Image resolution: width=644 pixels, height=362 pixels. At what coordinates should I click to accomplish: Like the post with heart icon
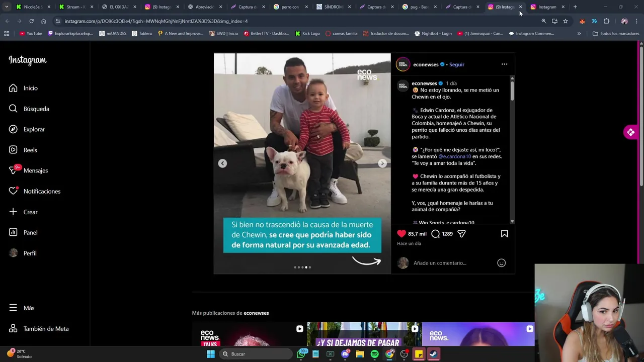tap(401, 234)
